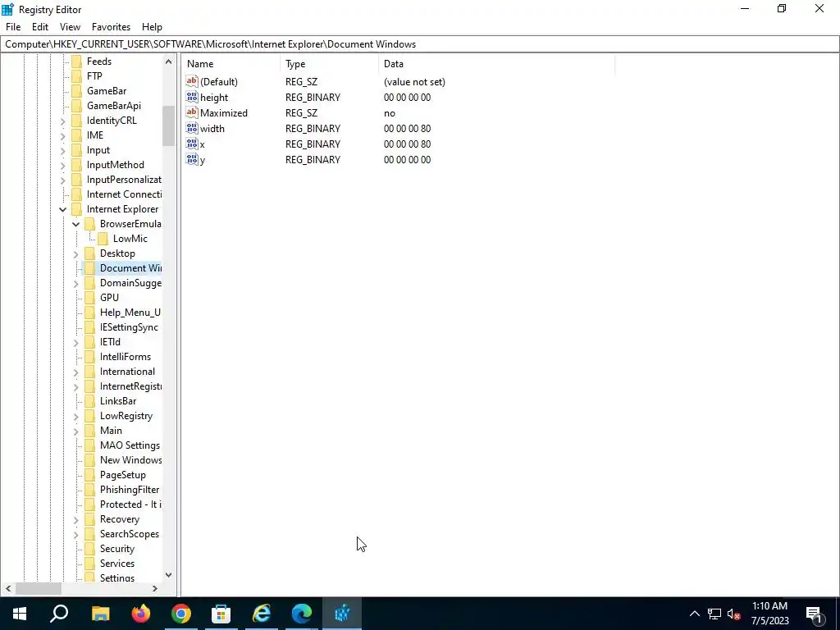Select the width binary value icon
This screenshot has width=840, height=630.
click(192, 128)
